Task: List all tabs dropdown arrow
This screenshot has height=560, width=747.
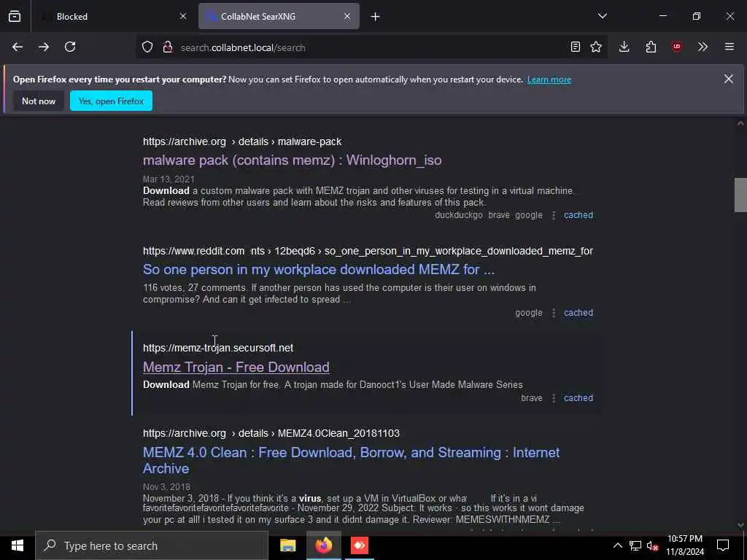Action: (603, 16)
